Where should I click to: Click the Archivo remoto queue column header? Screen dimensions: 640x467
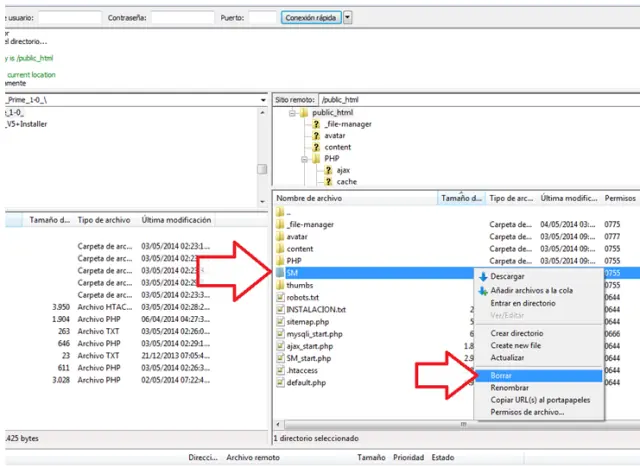click(253, 458)
